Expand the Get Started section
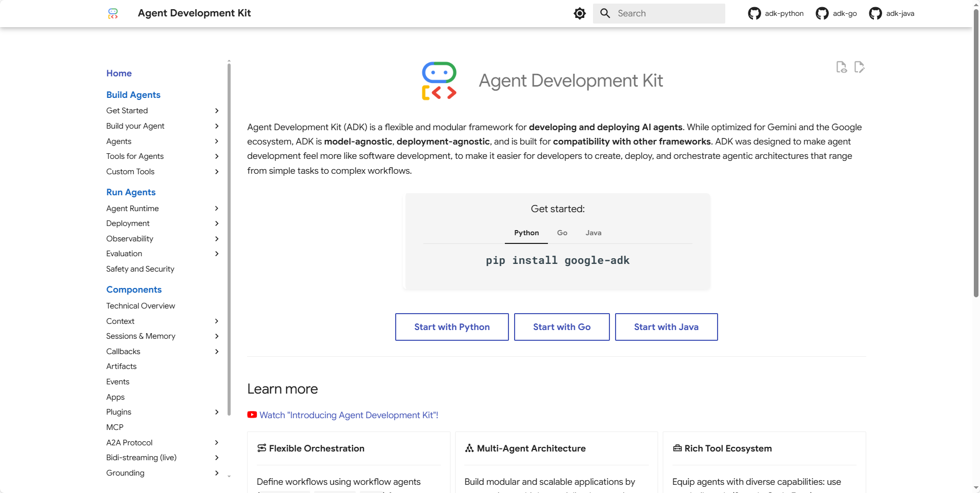 point(217,111)
